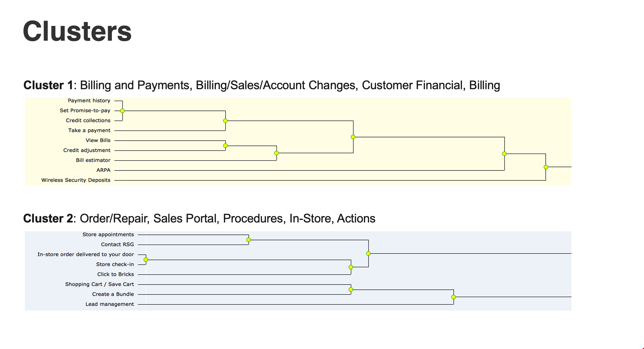Click the node where ARPA joins Cluster 1
This screenshot has height=349, width=644.
[504, 154]
